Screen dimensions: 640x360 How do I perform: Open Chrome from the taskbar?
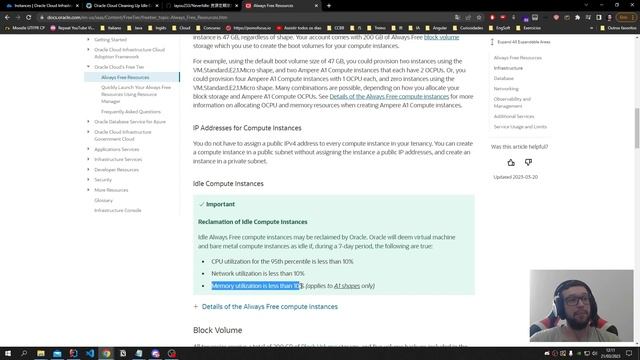(x=106, y=353)
